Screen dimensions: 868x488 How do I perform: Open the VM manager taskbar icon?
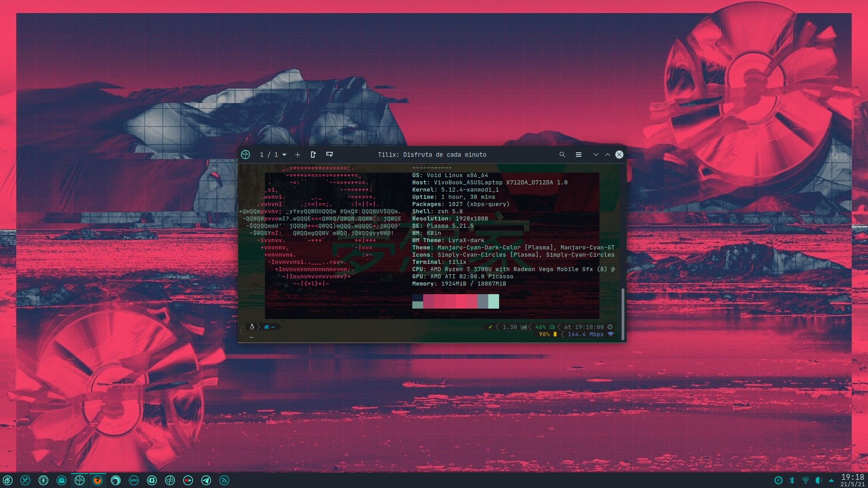[134, 480]
